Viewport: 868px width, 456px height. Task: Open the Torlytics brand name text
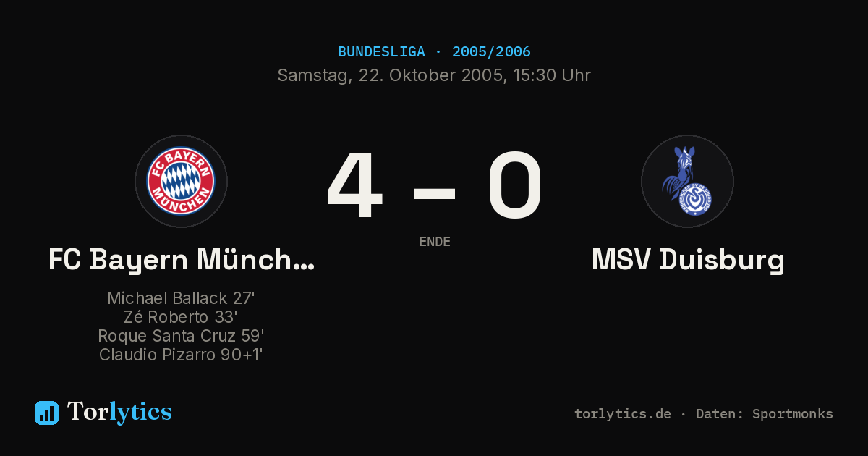point(119,412)
